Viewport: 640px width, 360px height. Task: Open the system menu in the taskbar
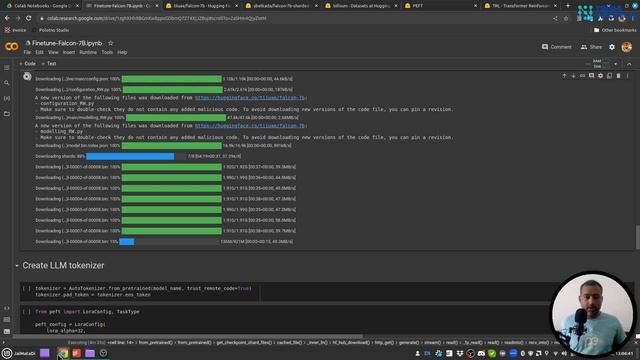(7, 353)
